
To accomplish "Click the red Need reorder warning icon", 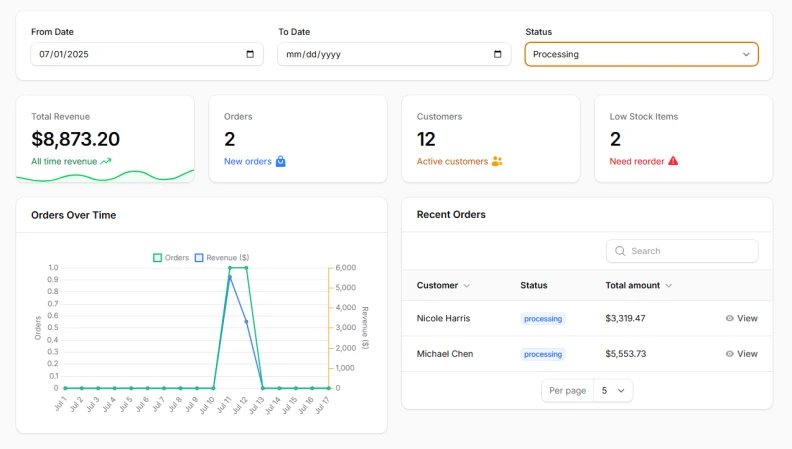I will (x=673, y=161).
